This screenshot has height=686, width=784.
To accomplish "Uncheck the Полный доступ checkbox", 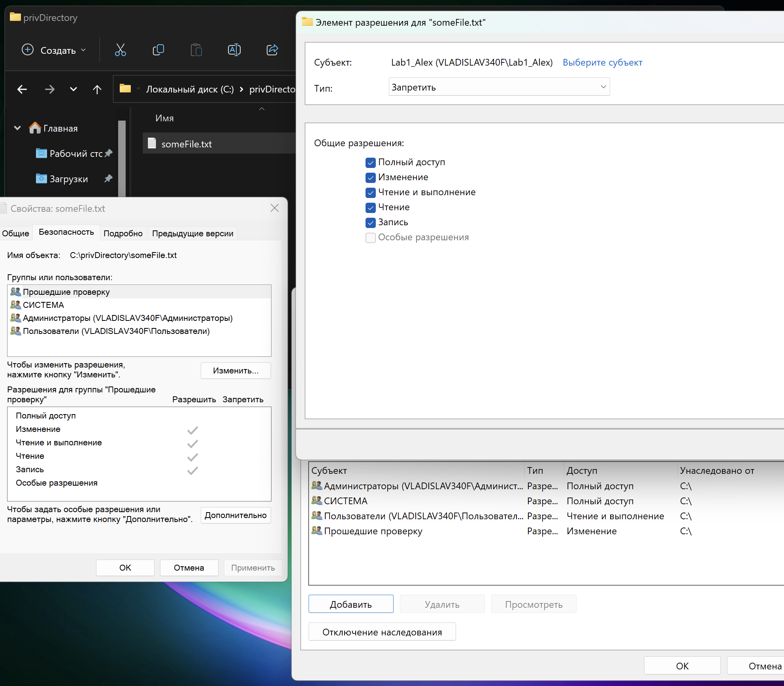I will click(371, 162).
